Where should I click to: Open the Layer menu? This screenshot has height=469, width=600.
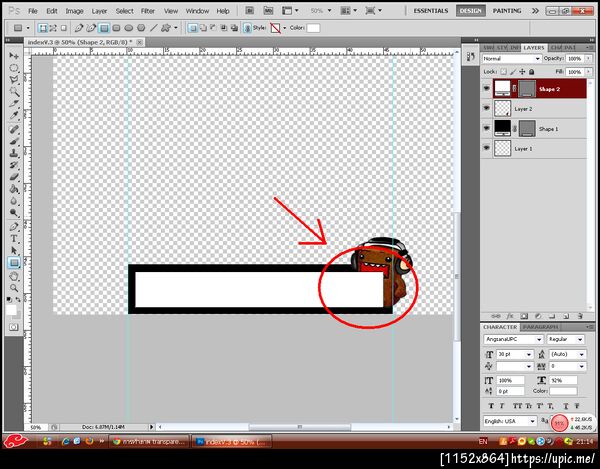point(99,11)
